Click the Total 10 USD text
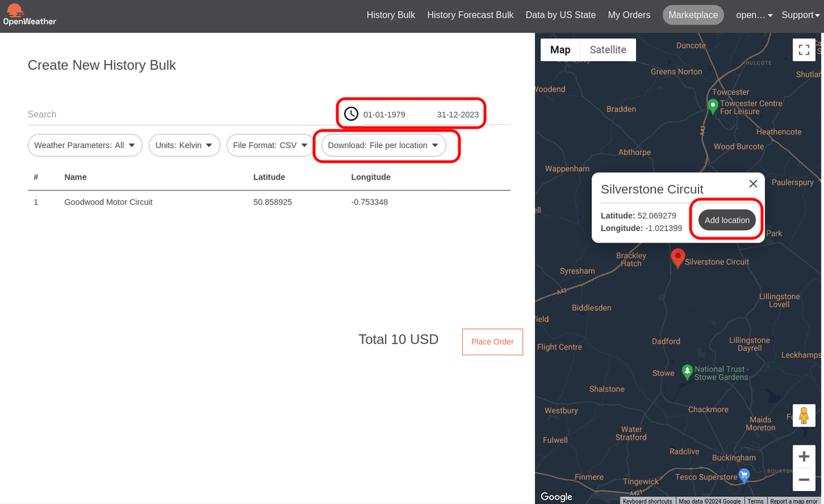The height and width of the screenshot is (504, 824). coord(398,339)
